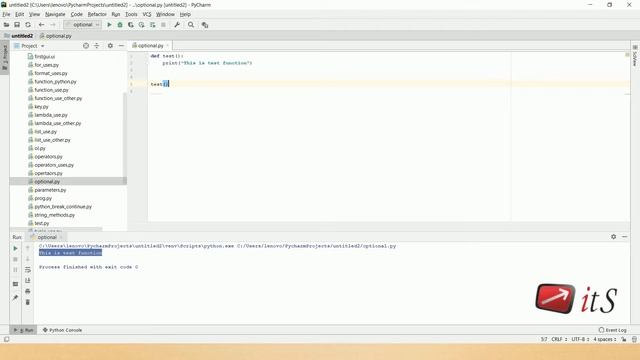Toggle the Pin Tab icon in Run panel
The width and height of the screenshot is (640, 360).
pyautogui.click(x=16, y=298)
